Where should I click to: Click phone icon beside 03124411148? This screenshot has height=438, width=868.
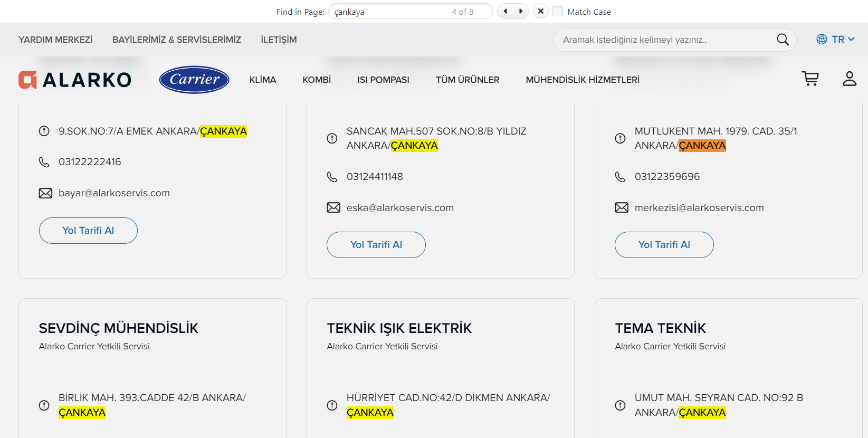(332, 177)
